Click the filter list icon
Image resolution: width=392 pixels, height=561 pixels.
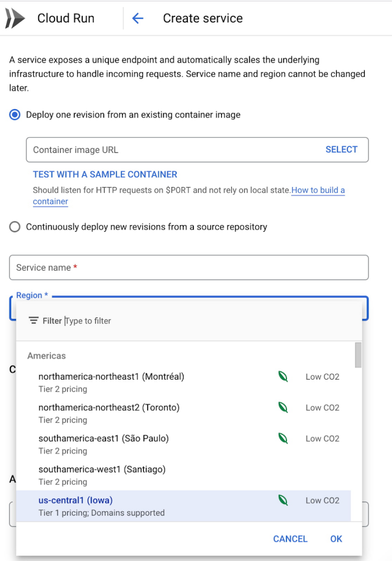[x=34, y=321]
